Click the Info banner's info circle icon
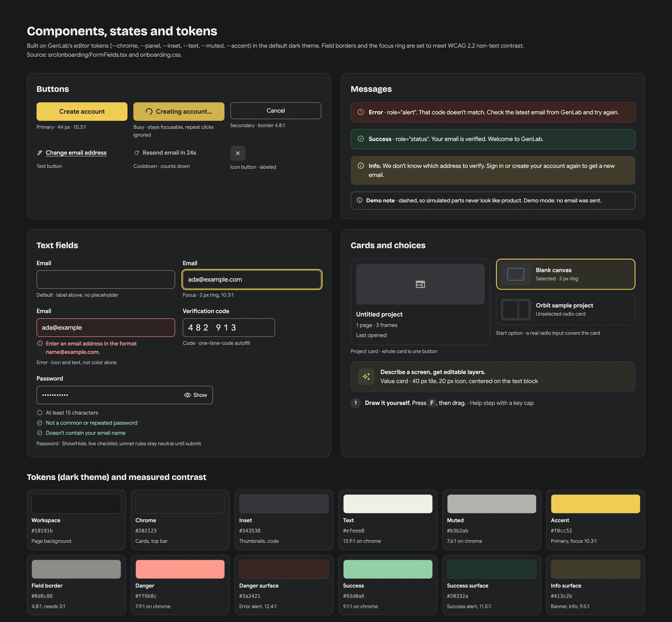Screen dimensions: 672x622 360,166
